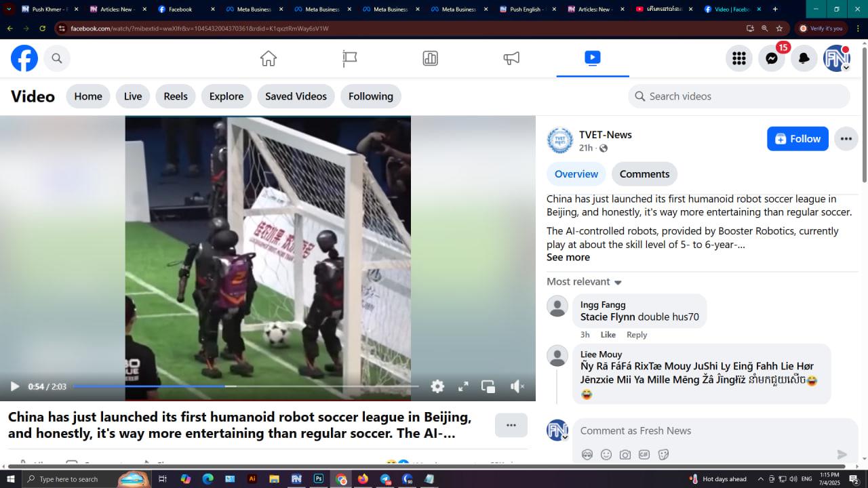The height and width of the screenshot is (488, 868).
Task: Open the Fresh News account menu
Action: point(837,58)
